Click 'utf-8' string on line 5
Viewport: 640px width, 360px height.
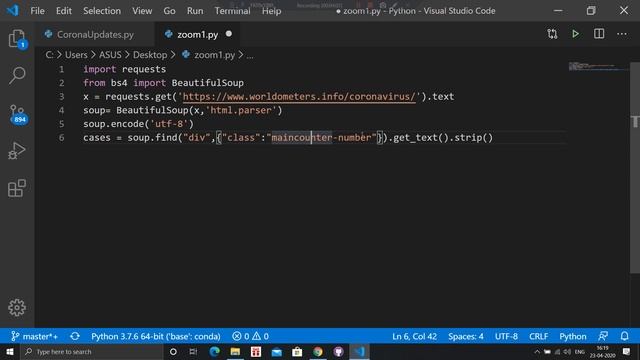(169, 124)
